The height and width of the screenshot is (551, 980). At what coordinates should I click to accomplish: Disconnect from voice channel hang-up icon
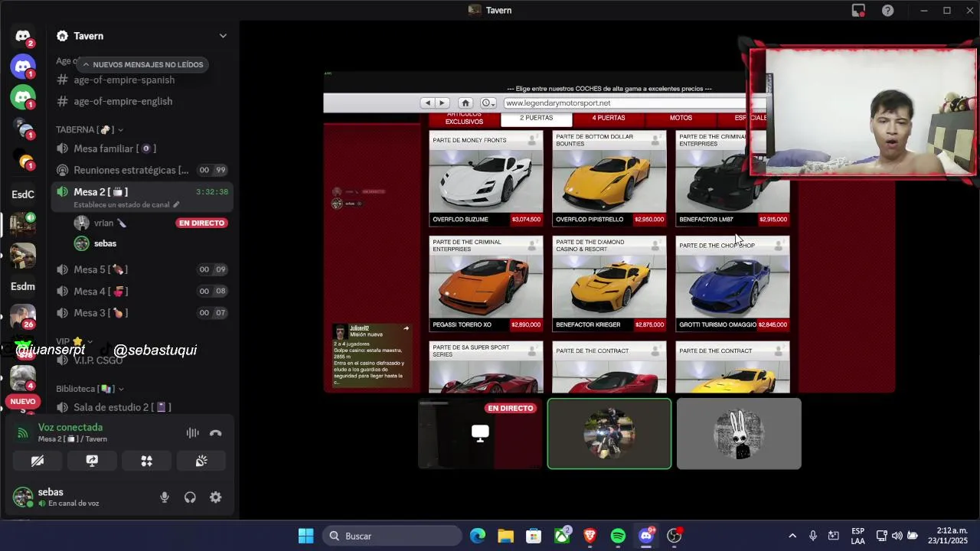click(x=216, y=433)
